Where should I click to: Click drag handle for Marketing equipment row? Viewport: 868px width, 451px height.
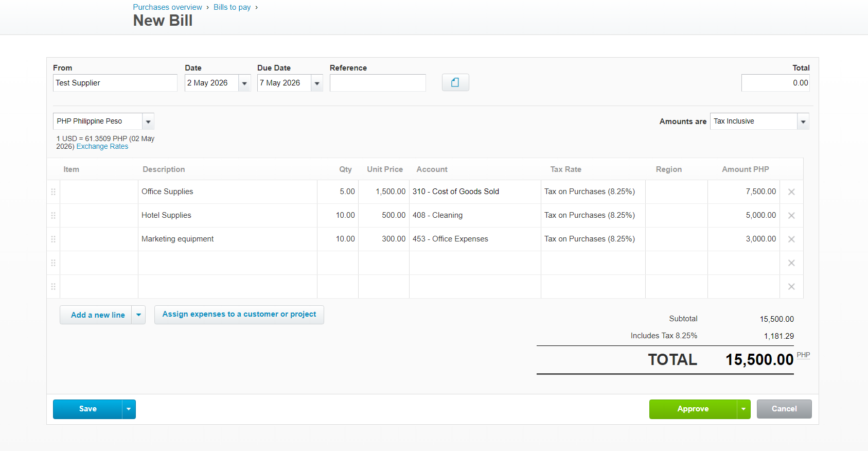tap(53, 239)
